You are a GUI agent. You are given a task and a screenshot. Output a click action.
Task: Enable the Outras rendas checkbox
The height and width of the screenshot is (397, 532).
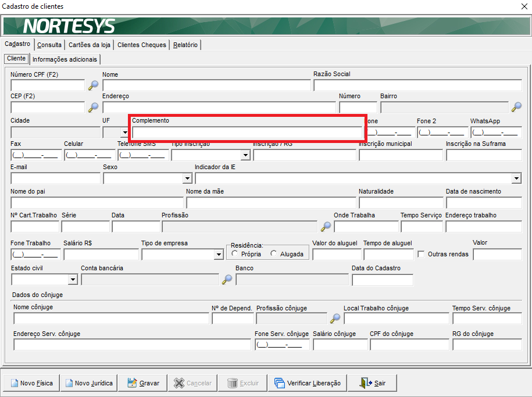tap(421, 254)
